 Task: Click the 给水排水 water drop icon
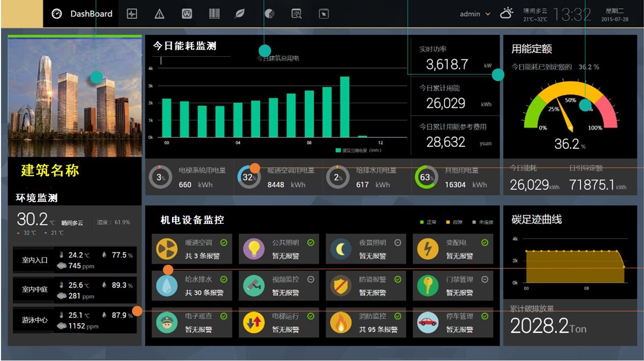167,285
